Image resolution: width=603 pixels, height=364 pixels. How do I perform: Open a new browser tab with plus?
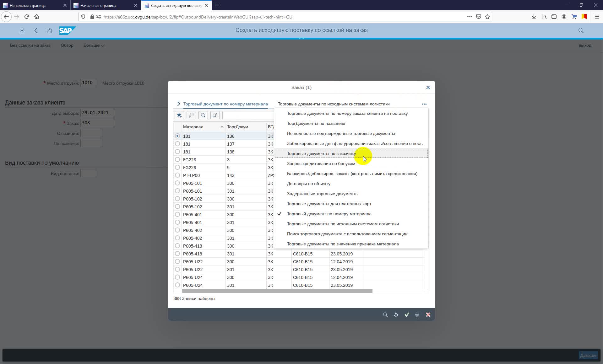tap(217, 5)
